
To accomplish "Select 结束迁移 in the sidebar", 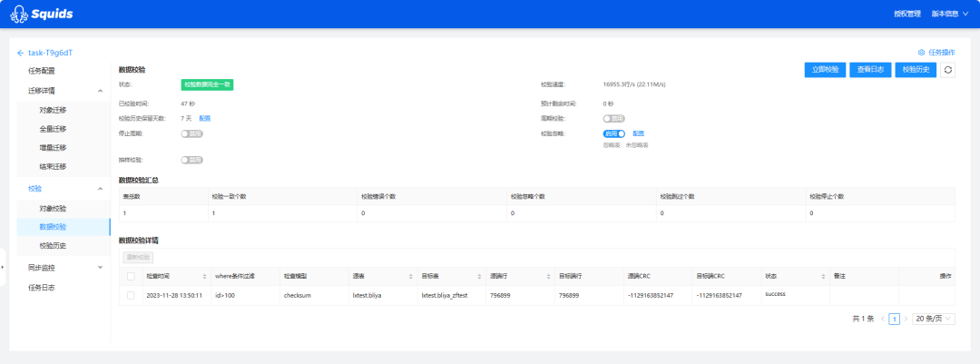I will pos(53,166).
